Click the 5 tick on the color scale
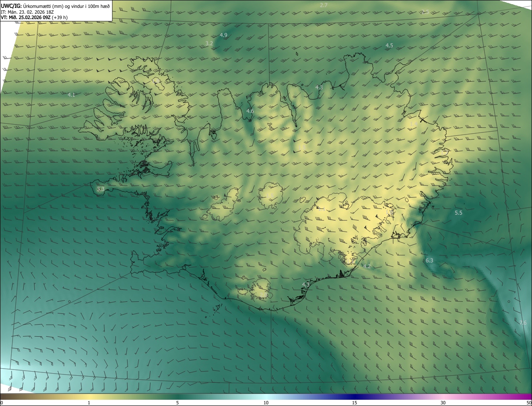 [177, 403]
